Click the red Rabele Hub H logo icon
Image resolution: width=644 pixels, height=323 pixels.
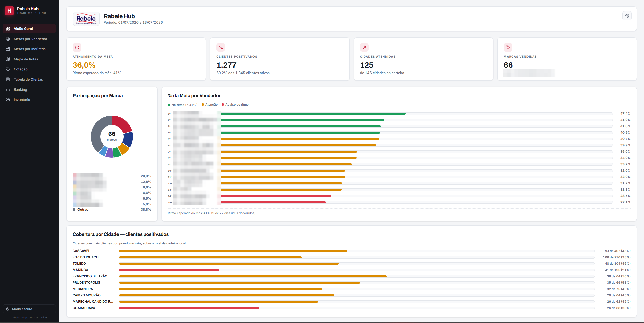(9, 11)
